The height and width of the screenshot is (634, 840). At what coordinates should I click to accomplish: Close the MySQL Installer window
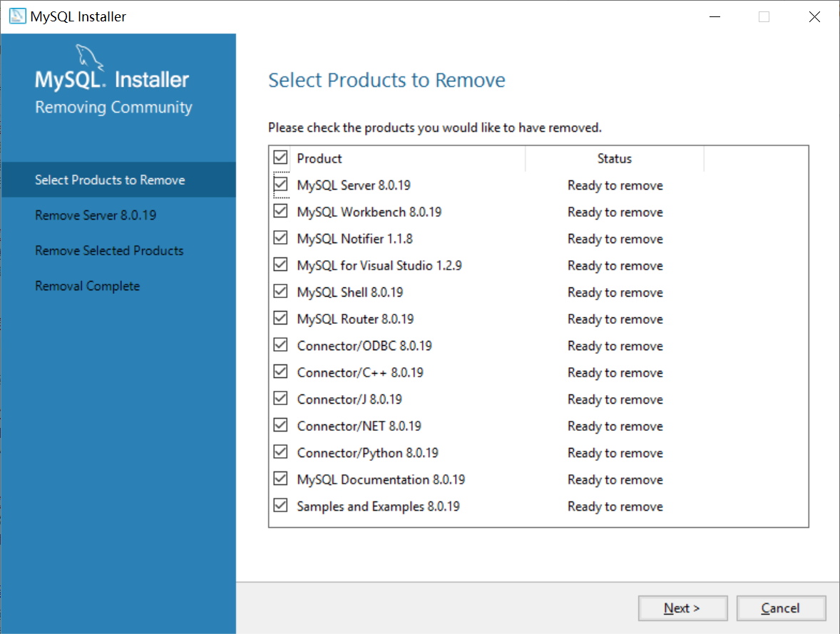pos(814,16)
